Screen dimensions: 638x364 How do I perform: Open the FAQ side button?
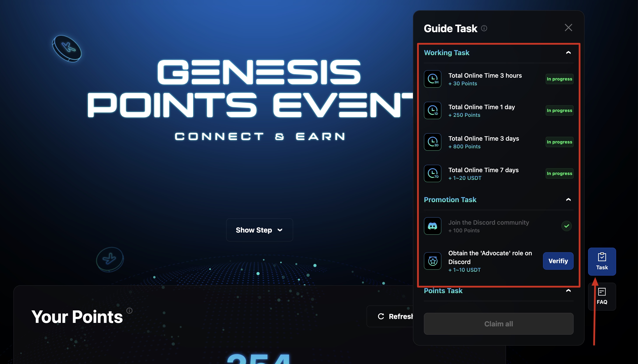point(602,296)
